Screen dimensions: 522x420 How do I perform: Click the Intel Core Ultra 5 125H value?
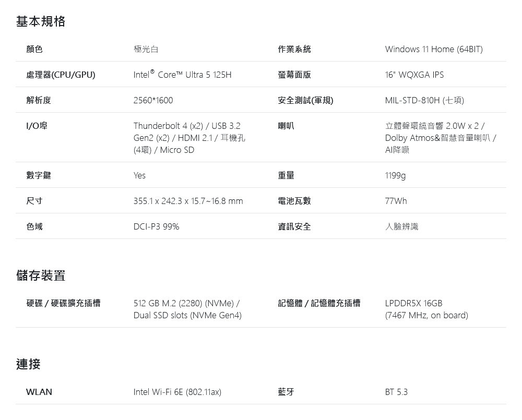(x=182, y=74)
